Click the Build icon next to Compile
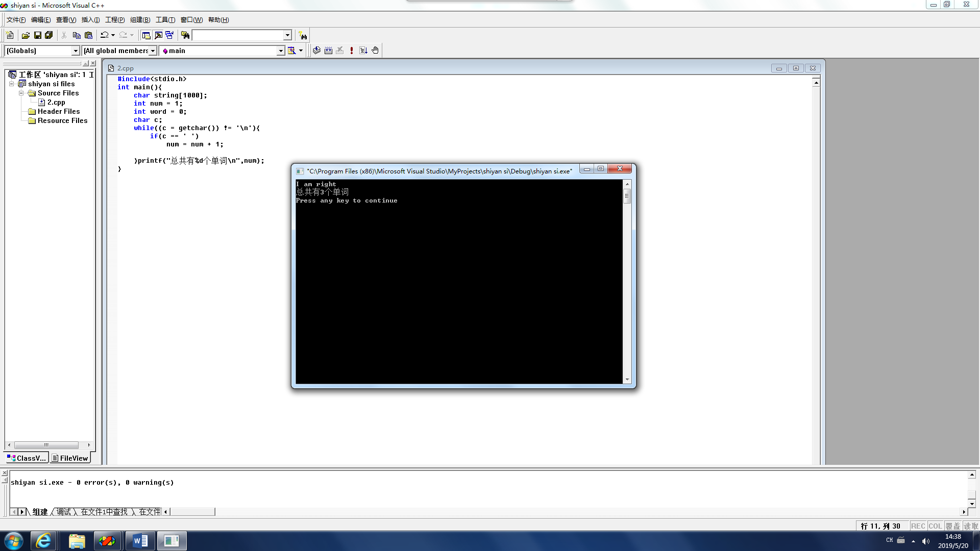 coord(328,51)
